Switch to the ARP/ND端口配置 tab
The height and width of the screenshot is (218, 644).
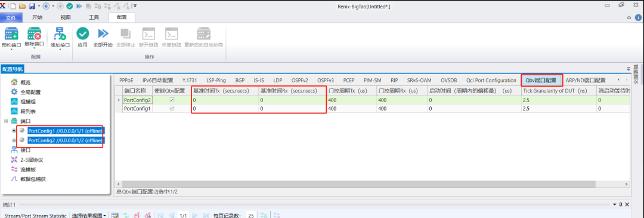tap(586, 80)
